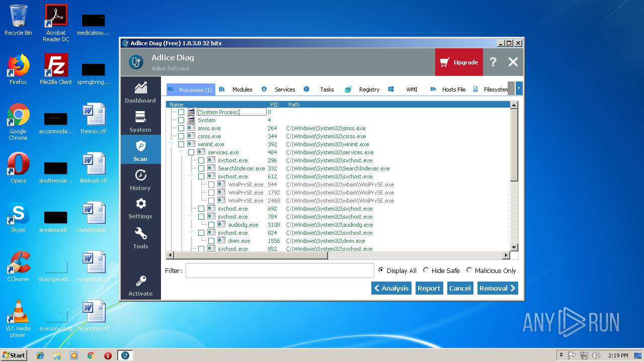Open the Windows Start menu
This screenshot has width=644, height=362.
pyautogui.click(x=14, y=355)
